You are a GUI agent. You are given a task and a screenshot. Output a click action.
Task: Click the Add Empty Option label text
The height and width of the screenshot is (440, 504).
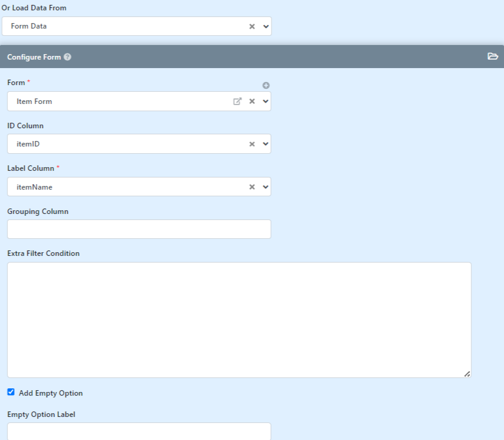click(51, 393)
